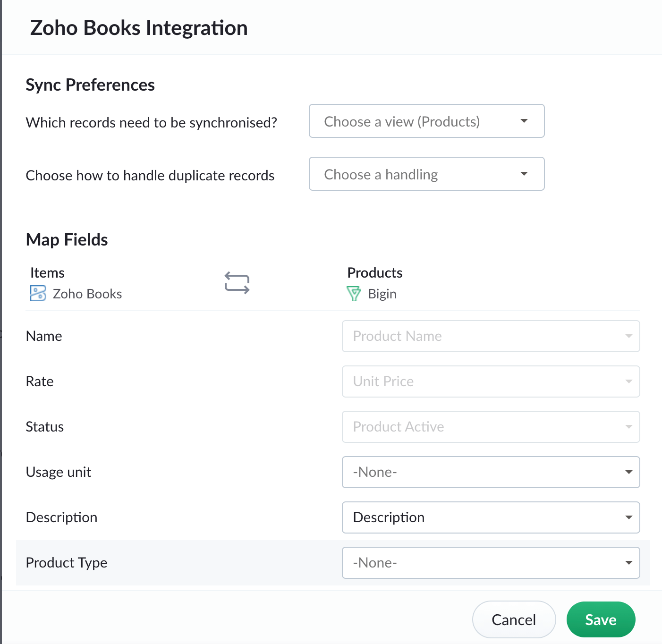The height and width of the screenshot is (644, 662).
Task: Click the Map Fields section heading
Action: (x=67, y=240)
